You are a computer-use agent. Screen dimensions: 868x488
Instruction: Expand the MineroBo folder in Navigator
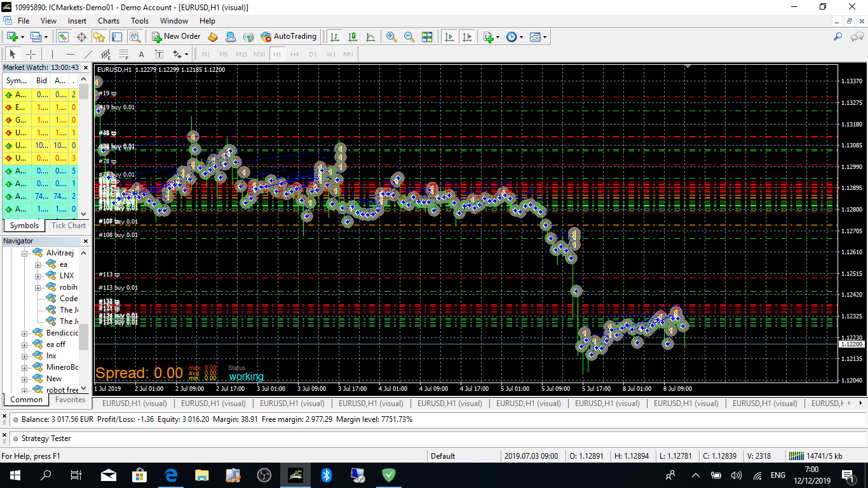[25, 367]
